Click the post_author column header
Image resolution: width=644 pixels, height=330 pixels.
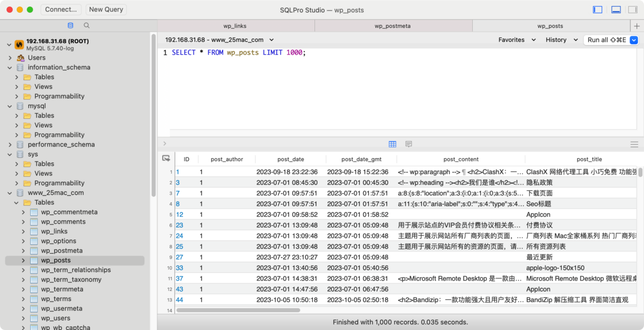pos(226,159)
